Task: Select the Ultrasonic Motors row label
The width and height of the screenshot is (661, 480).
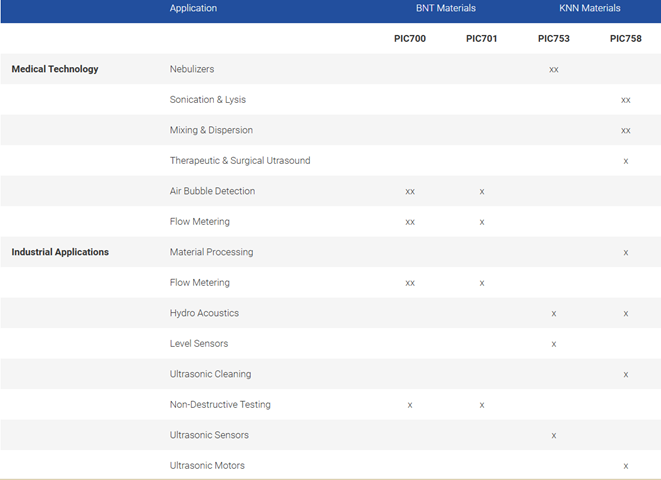Action: tap(207, 466)
